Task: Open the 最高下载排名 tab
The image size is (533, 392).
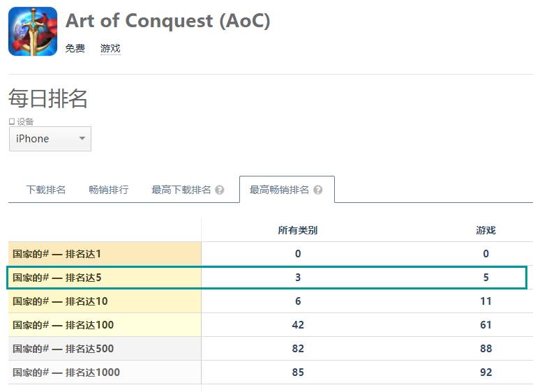Action: (181, 190)
